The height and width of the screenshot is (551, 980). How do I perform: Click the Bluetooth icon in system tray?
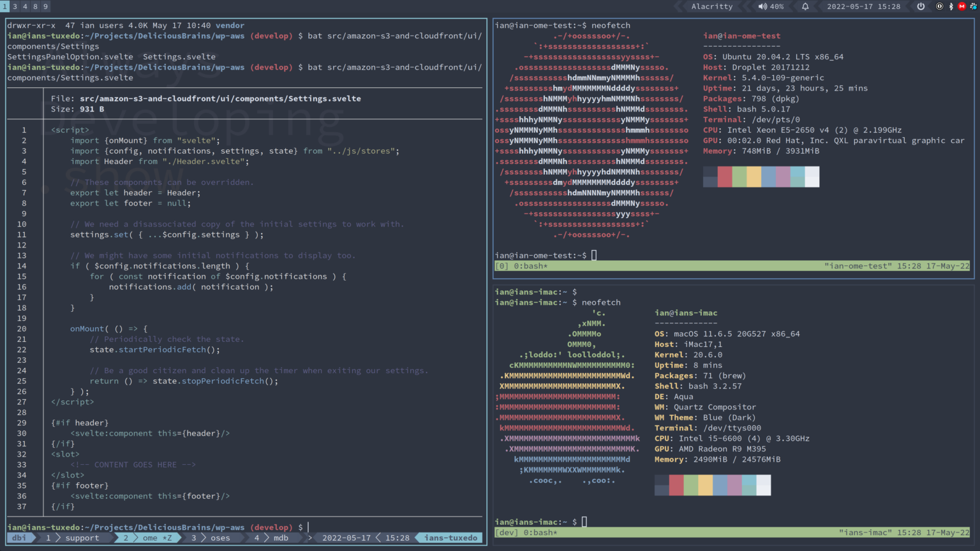click(951, 6)
